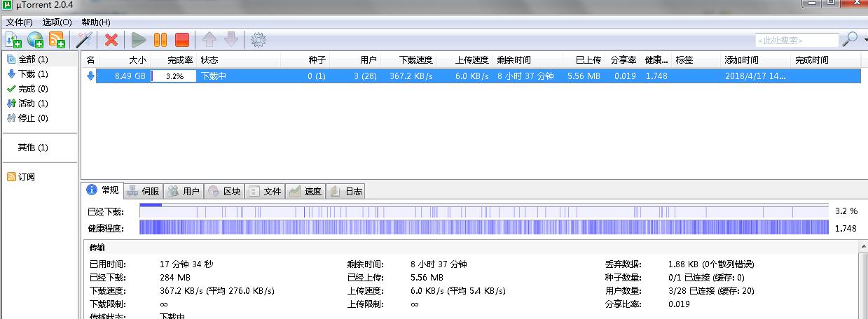The height and width of the screenshot is (319, 868).
Task: Click the 284 MB downloaded value
Action: click(174, 278)
